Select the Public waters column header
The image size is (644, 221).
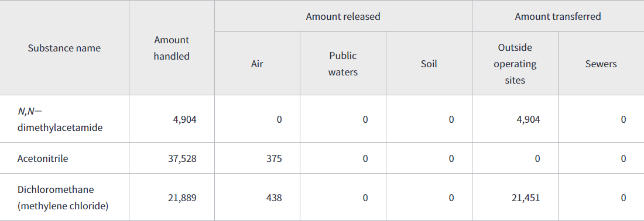[x=343, y=64]
